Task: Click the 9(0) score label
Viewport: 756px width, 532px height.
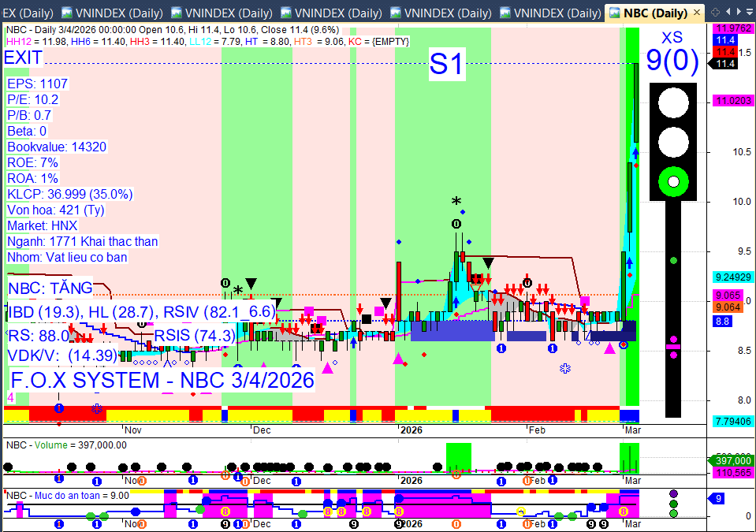Action: tap(672, 61)
